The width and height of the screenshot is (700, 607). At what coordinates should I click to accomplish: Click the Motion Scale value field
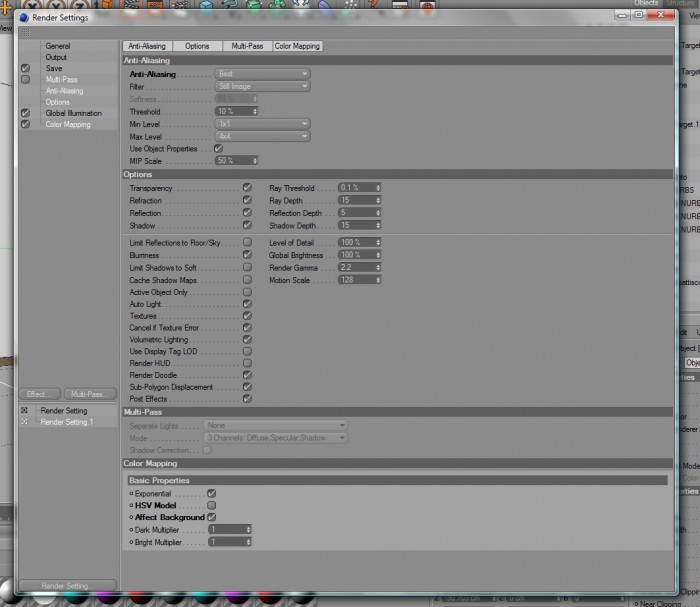(357, 280)
